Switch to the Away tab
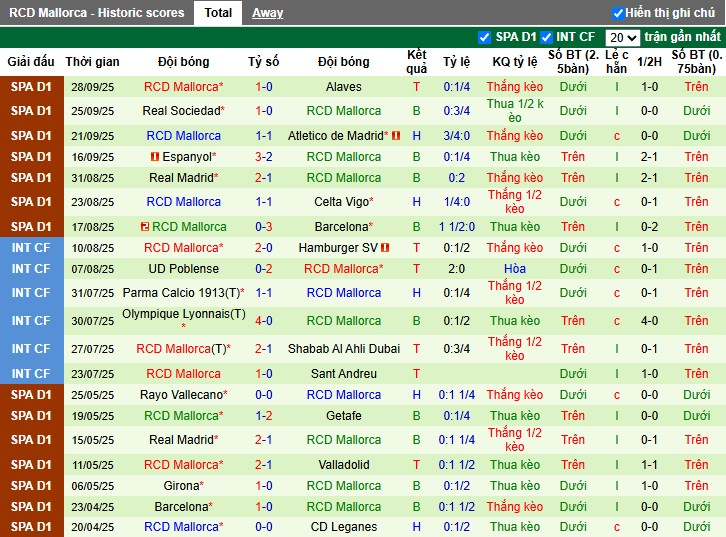 click(x=267, y=13)
